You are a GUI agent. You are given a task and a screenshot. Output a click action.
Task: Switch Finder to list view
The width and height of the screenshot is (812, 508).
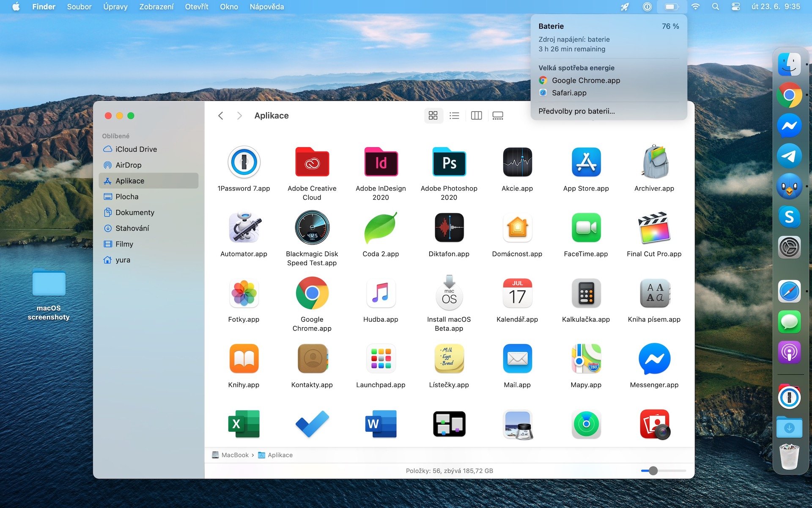point(454,116)
